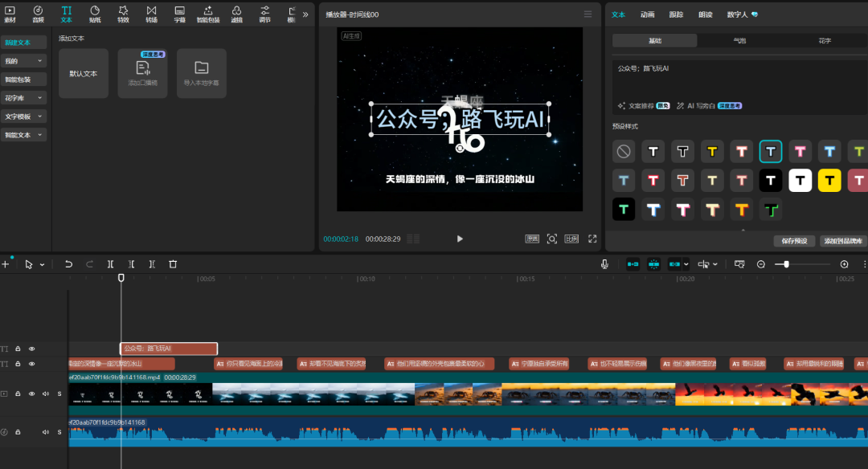This screenshot has height=469, width=868.
Task: Click the 保存预设 save preset button
Action: [793, 240]
